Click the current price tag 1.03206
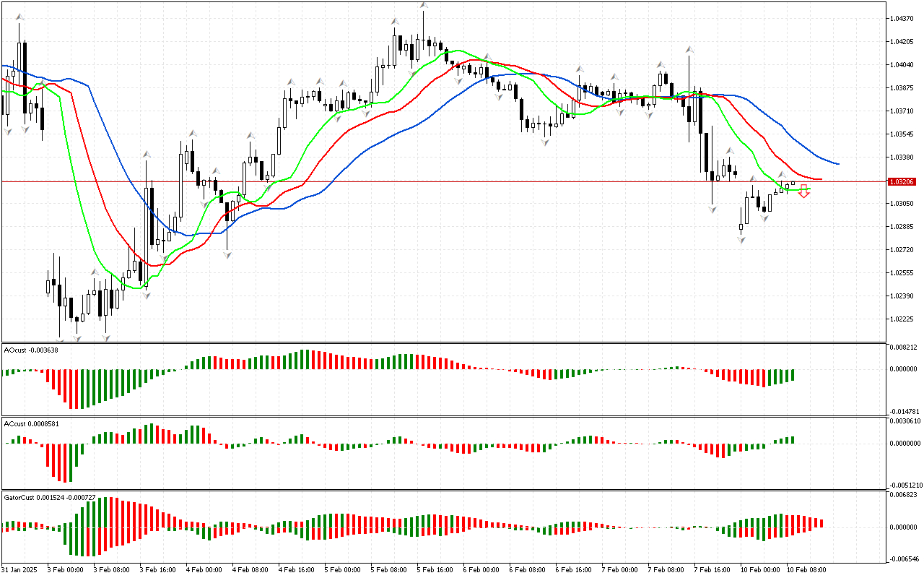Viewport: 924px width, 578px height. [902, 181]
